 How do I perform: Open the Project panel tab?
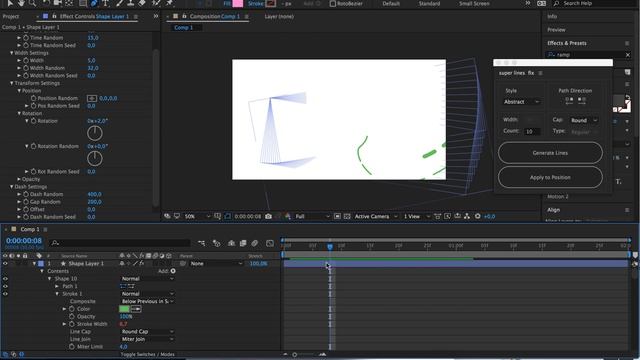click(x=11, y=17)
